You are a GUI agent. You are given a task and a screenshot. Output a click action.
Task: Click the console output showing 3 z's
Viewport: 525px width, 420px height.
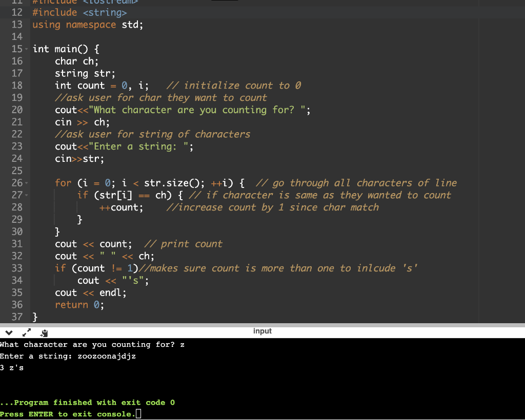pyautogui.click(x=11, y=368)
